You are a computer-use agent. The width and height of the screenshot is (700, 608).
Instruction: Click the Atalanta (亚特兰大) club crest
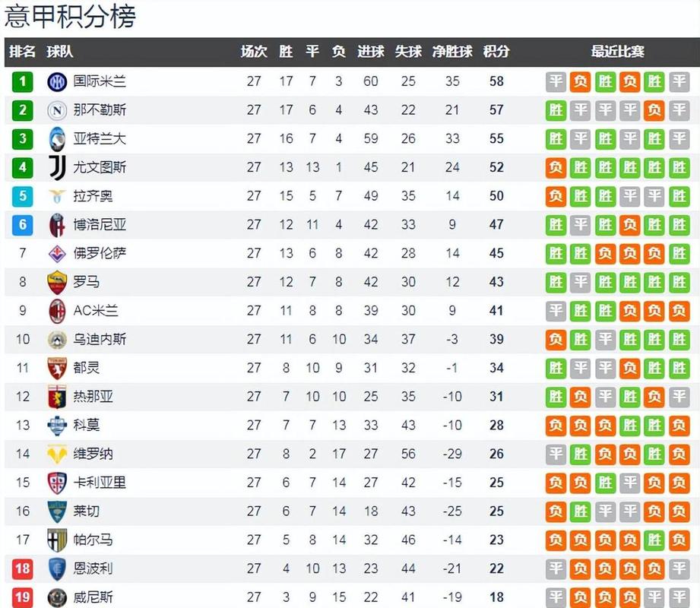[57, 138]
